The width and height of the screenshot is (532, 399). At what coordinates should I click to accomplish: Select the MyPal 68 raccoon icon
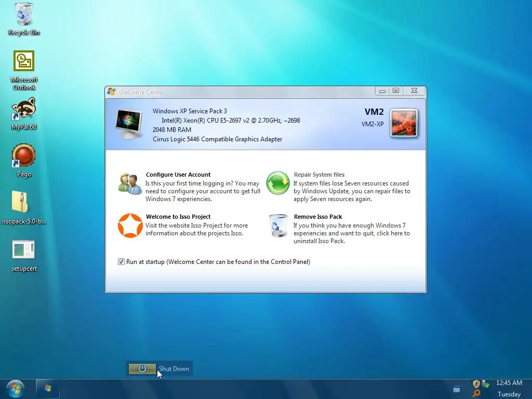24,109
